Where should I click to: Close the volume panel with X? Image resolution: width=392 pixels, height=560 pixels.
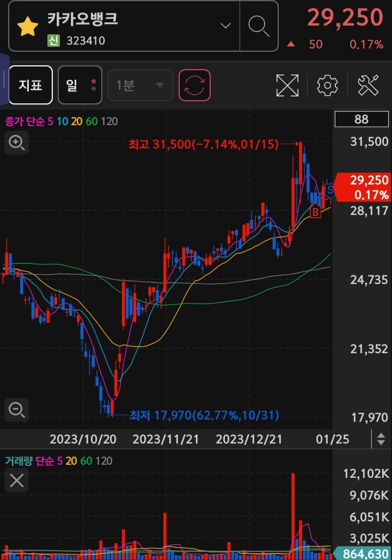point(16,481)
